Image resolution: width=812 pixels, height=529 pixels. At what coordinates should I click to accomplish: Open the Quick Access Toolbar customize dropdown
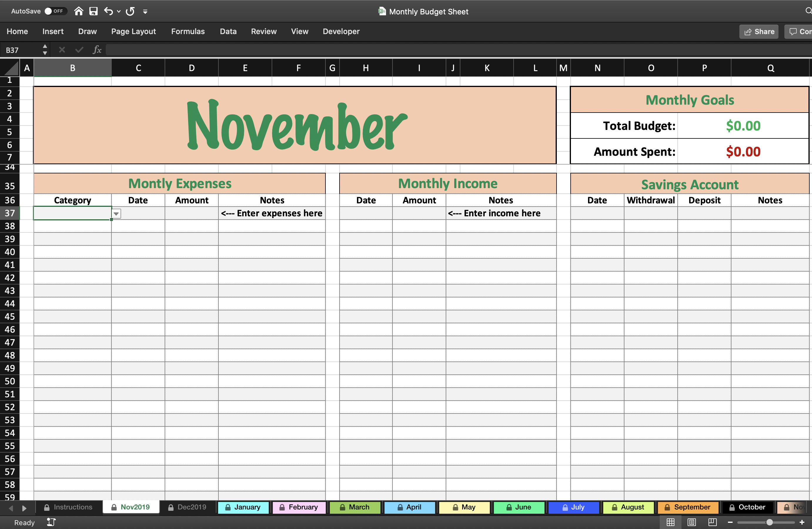(x=145, y=11)
